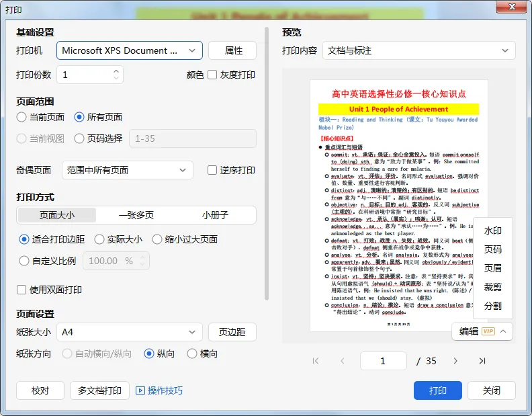Go to first page of preview

pos(316,361)
